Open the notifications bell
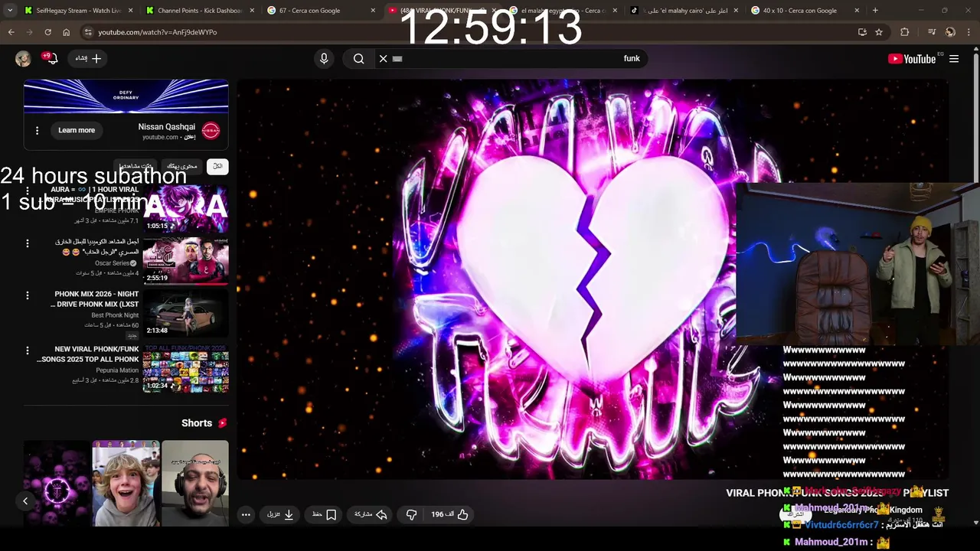Screen dimensions: 980x551 coord(51,58)
